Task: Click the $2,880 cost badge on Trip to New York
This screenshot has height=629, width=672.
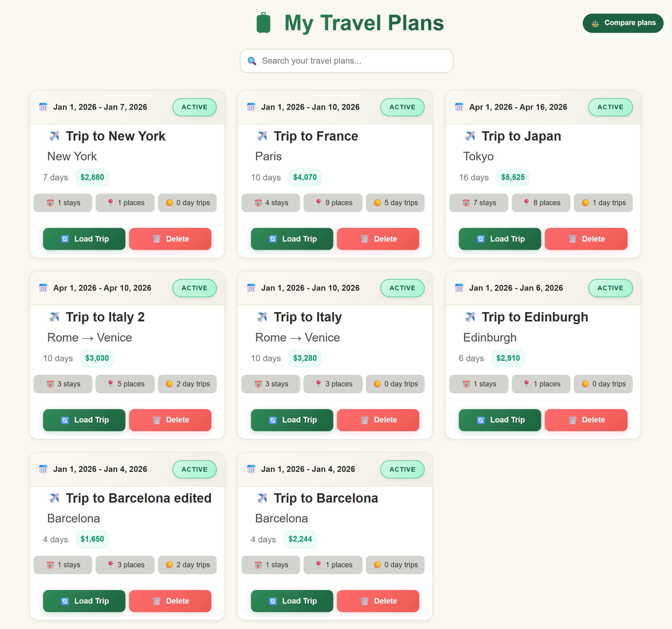Action: pyautogui.click(x=92, y=177)
